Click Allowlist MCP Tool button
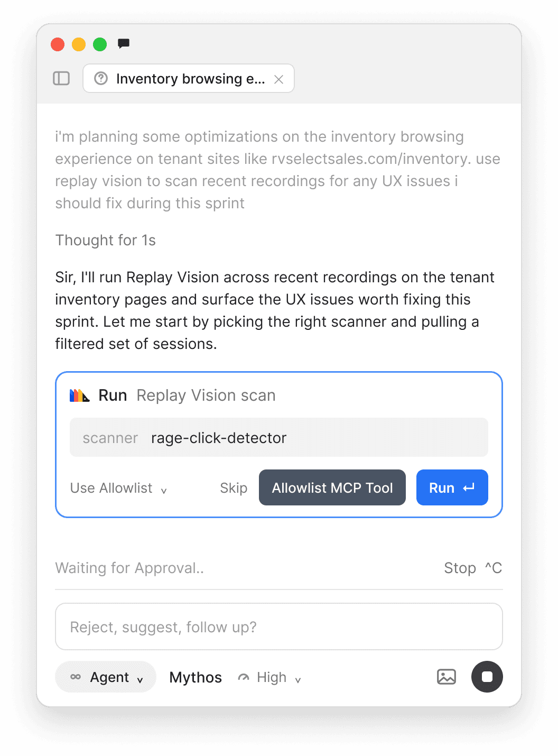This screenshot has height=756, width=558. pyautogui.click(x=332, y=487)
